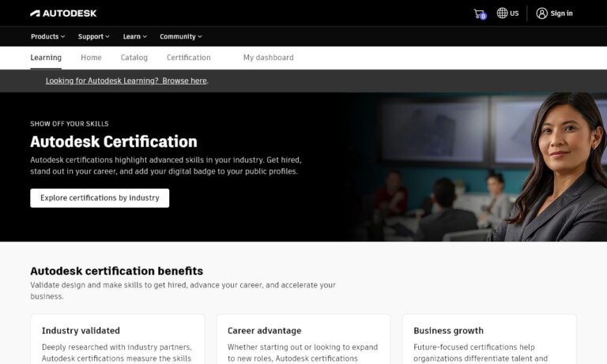
Task: Open the Community dropdown menu
Action: click(180, 36)
